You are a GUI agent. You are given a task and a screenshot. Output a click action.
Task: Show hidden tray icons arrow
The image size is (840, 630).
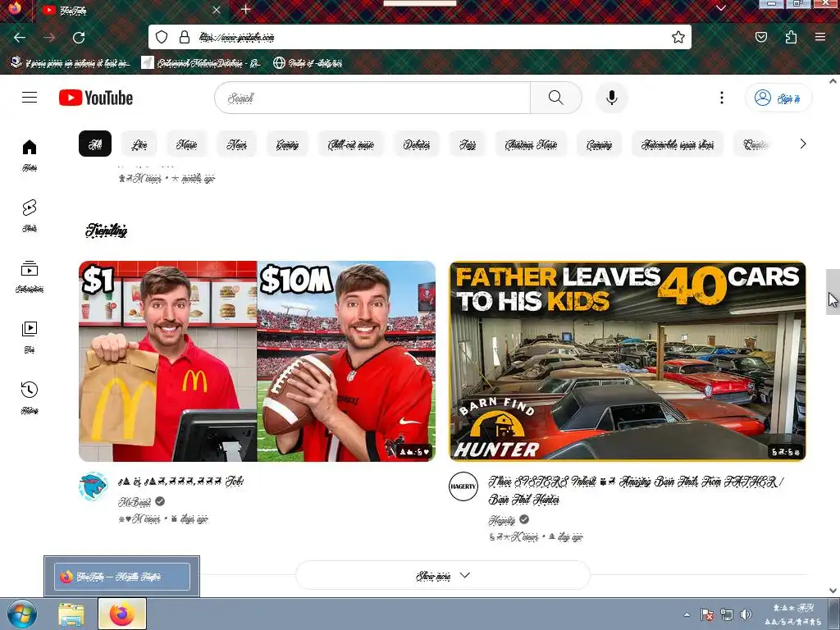pyautogui.click(x=687, y=614)
